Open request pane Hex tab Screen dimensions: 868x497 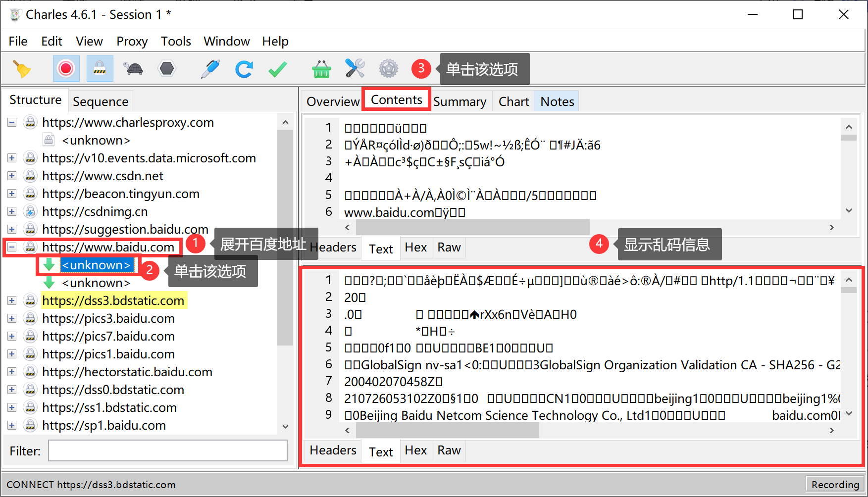[415, 248]
